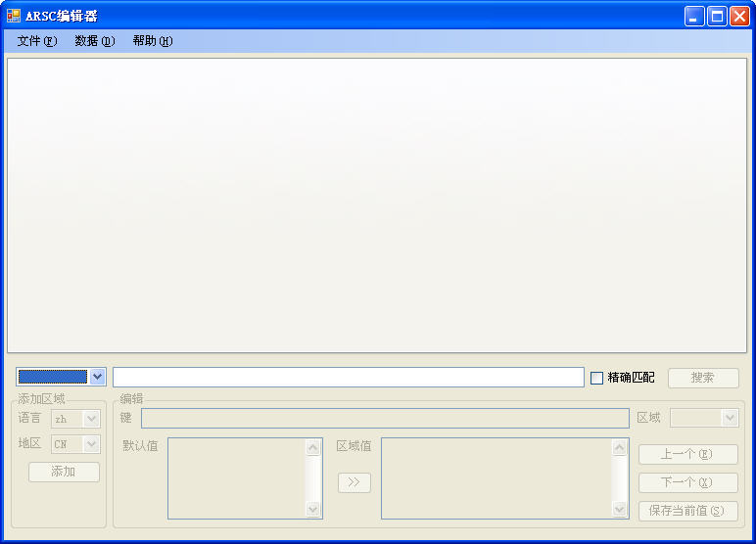
Task: Click the 上一个(E) button
Action: [688, 454]
